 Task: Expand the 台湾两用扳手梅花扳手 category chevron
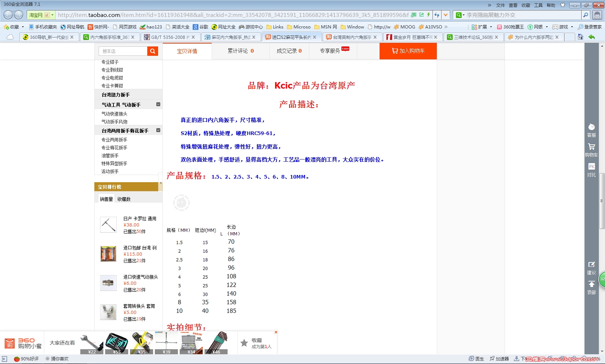158,130
